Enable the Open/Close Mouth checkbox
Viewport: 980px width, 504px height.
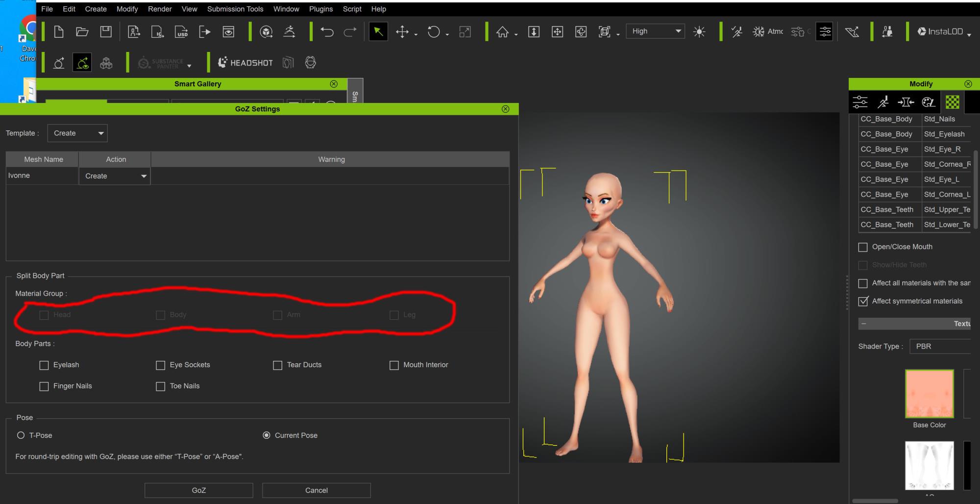[x=863, y=247]
